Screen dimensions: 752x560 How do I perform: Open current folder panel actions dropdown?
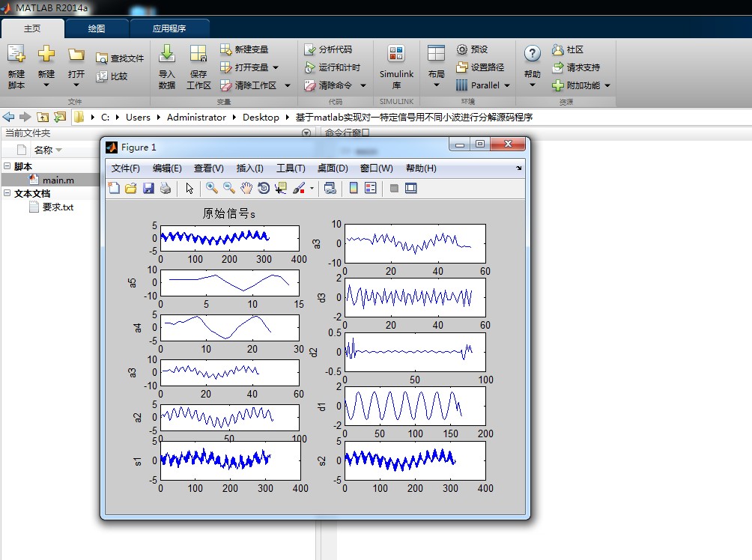[306, 133]
